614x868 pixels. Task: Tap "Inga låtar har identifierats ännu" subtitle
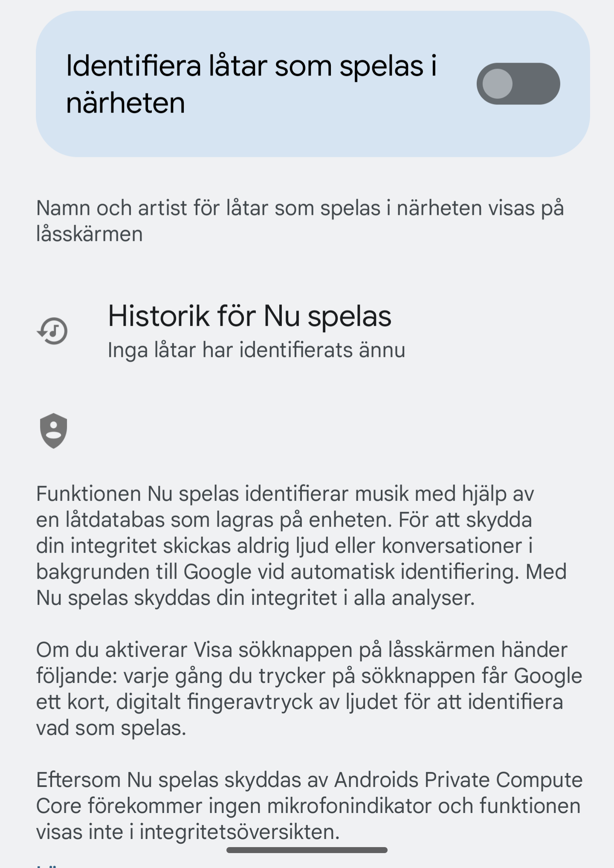pyautogui.click(x=256, y=350)
